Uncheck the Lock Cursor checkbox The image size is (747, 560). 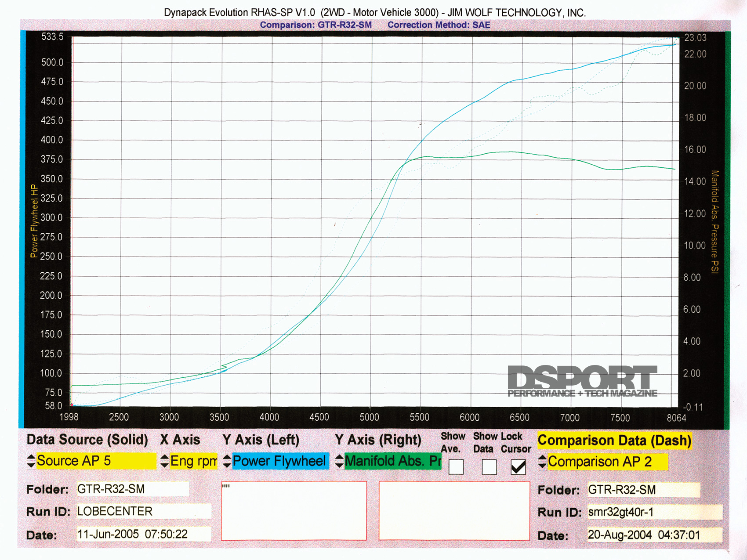click(519, 467)
